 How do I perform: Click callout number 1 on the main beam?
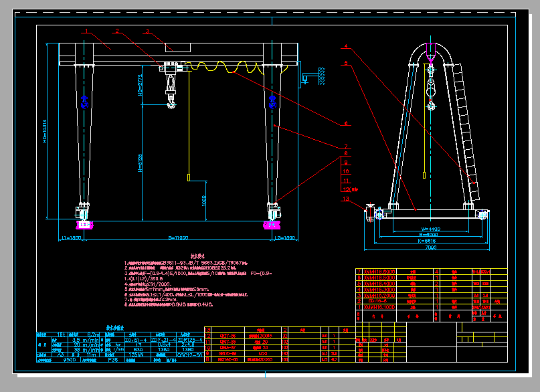click(x=86, y=30)
